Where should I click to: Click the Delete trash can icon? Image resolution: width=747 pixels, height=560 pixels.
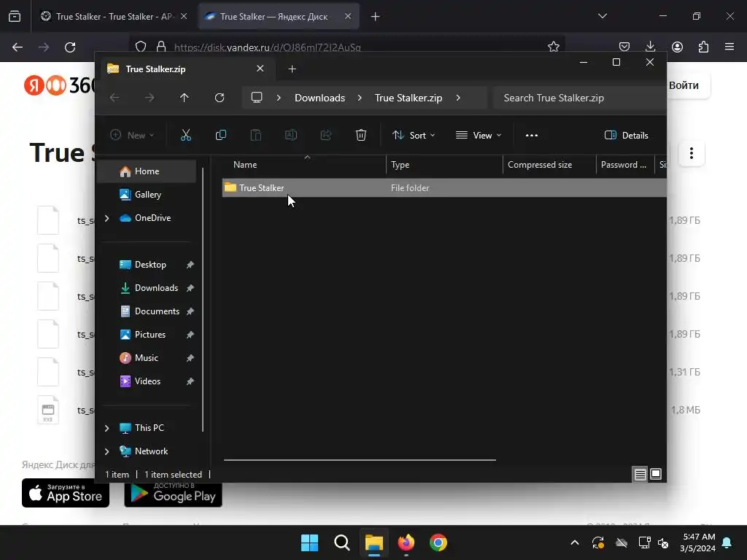[x=361, y=135]
